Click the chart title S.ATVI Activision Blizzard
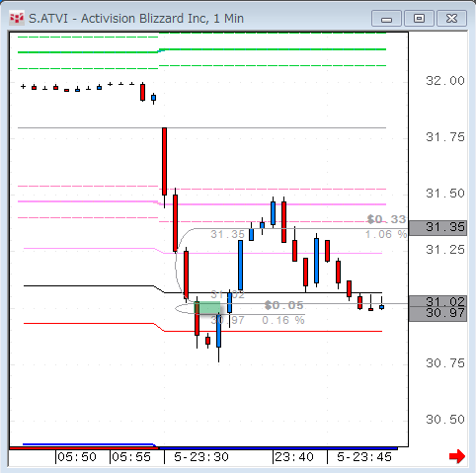 pos(136,19)
